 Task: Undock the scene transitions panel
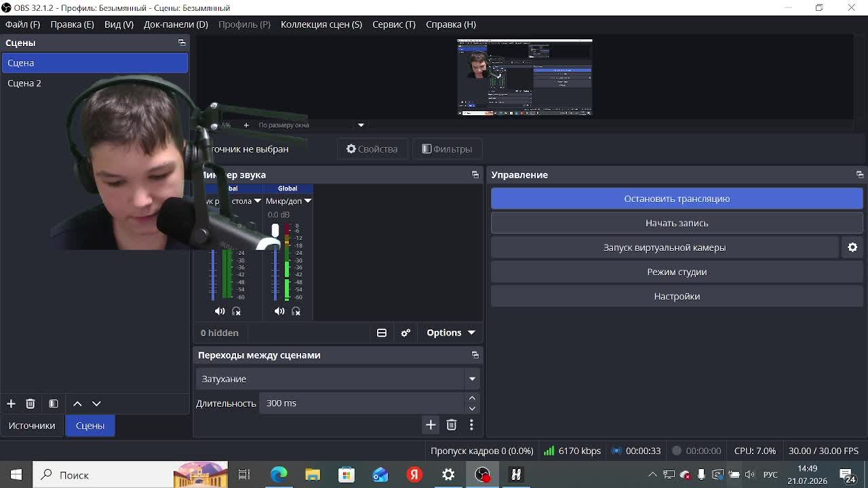tap(475, 355)
